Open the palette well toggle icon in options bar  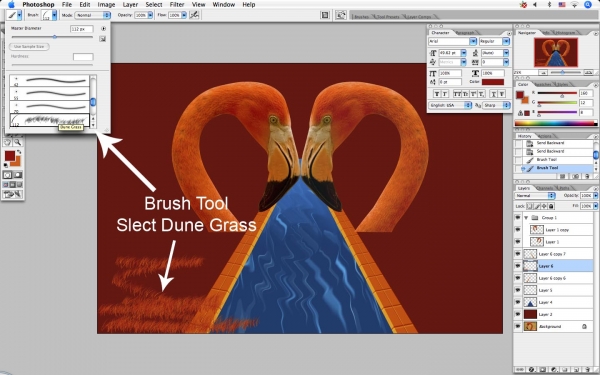pos(325,15)
